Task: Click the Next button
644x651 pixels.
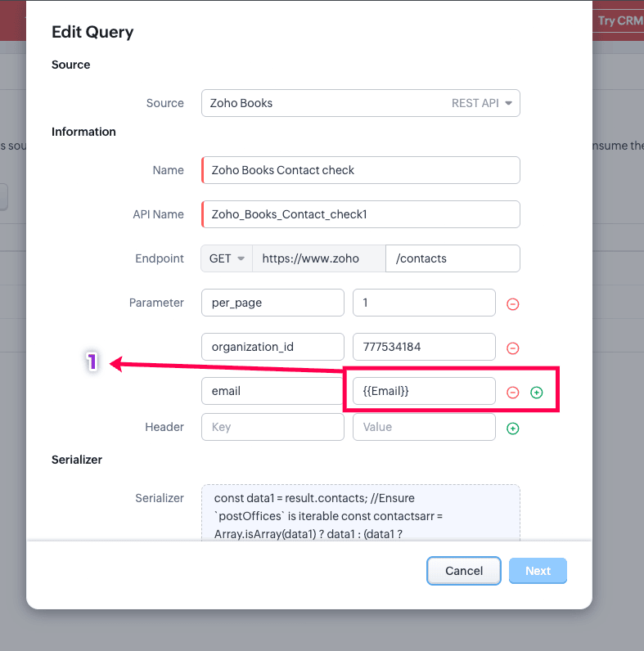Action: (x=538, y=571)
